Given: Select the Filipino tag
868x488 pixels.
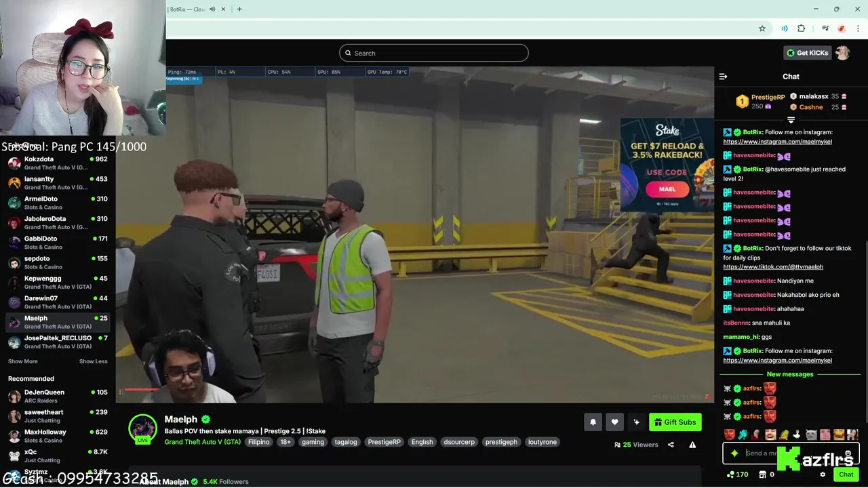Looking at the screenshot, I should coord(259,442).
